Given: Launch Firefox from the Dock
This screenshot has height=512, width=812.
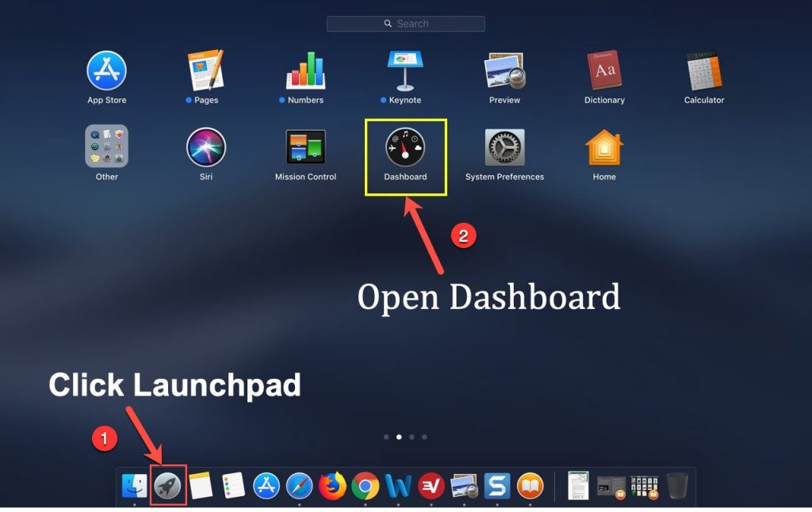Looking at the screenshot, I should click(332, 486).
